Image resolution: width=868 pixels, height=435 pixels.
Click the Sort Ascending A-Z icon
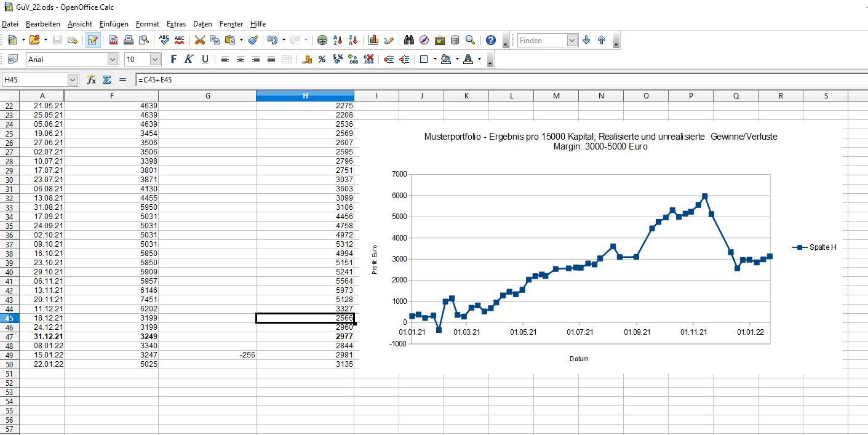[x=337, y=40]
